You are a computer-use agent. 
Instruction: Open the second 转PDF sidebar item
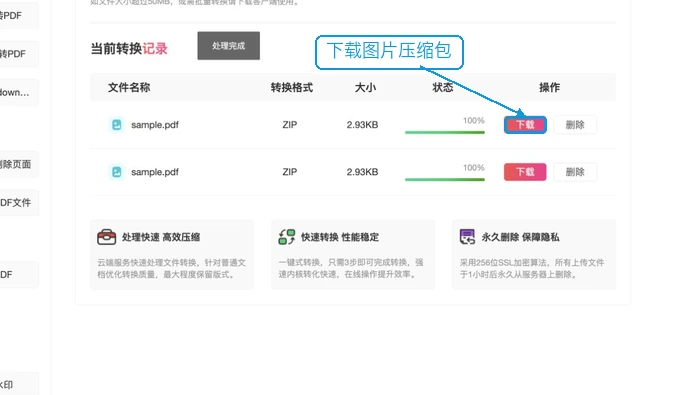(x=19, y=54)
